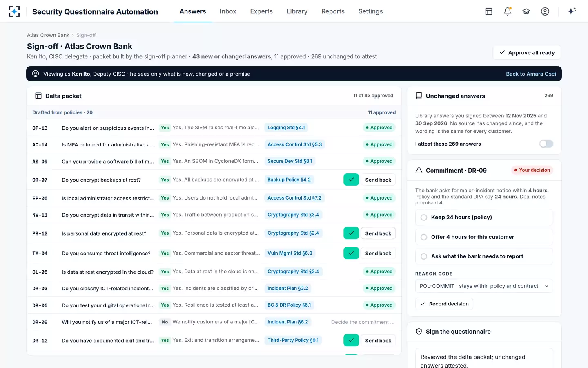Click the Unchanged answers book icon
588x368 pixels.
click(x=419, y=96)
